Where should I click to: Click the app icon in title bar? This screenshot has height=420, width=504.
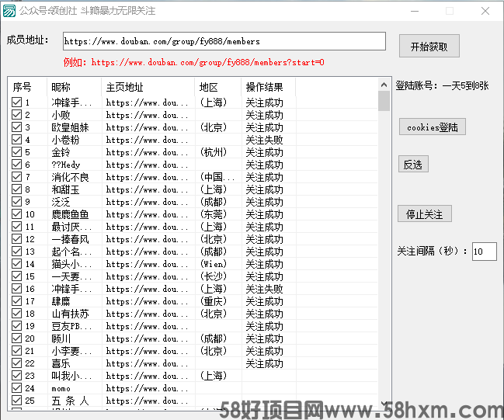(x=9, y=11)
